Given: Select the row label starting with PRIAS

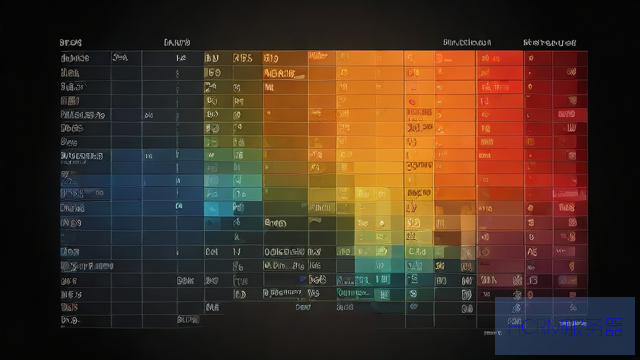Looking at the screenshot, I should click(83, 115).
